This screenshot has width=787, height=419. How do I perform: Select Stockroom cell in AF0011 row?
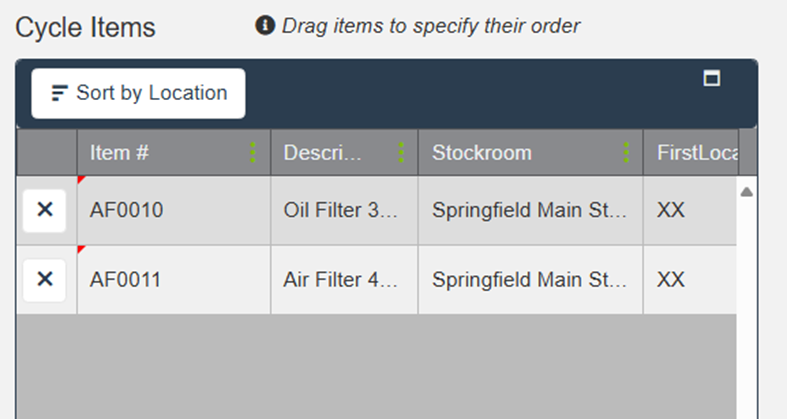coord(529,280)
